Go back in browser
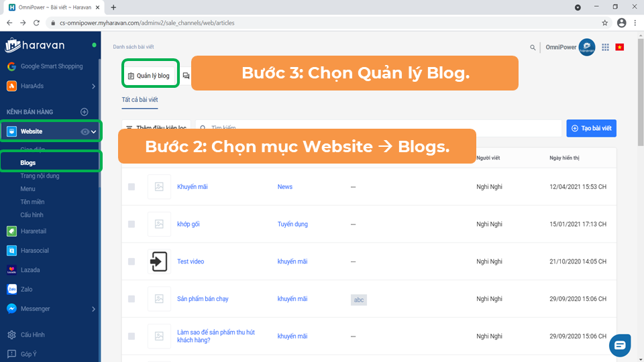Viewport: 644px width, 362px height. [9, 23]
